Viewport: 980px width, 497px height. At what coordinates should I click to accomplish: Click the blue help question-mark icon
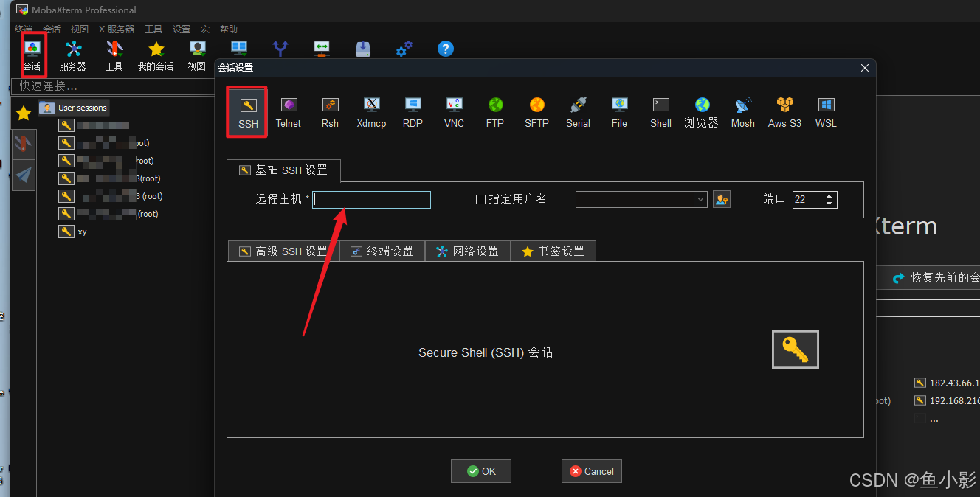[445, 49]
